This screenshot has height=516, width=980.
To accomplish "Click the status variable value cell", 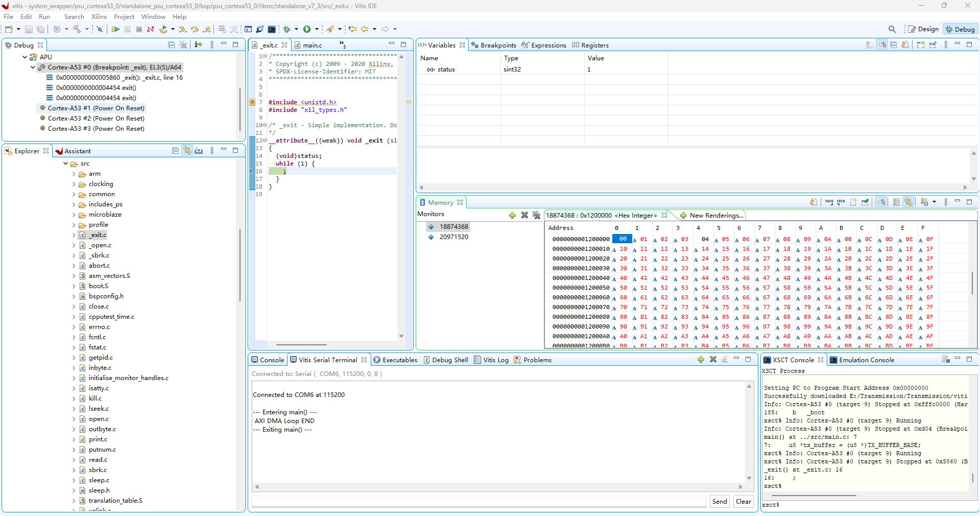I will [626, 69].
